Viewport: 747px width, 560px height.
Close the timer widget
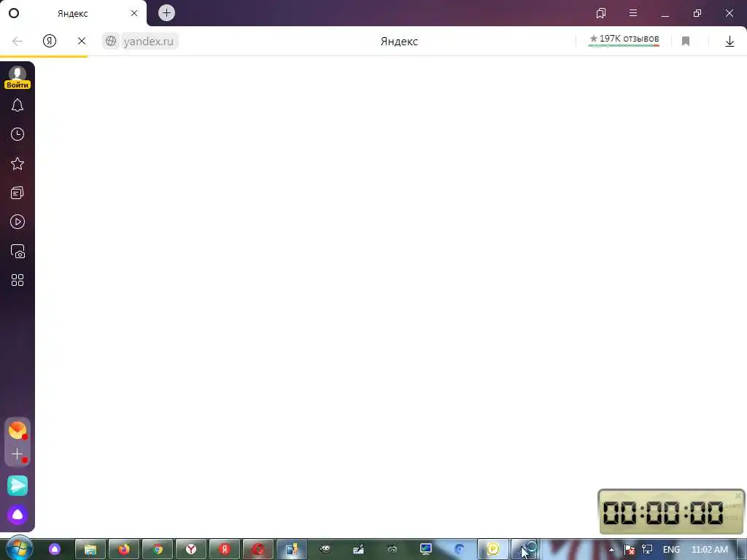738,496
